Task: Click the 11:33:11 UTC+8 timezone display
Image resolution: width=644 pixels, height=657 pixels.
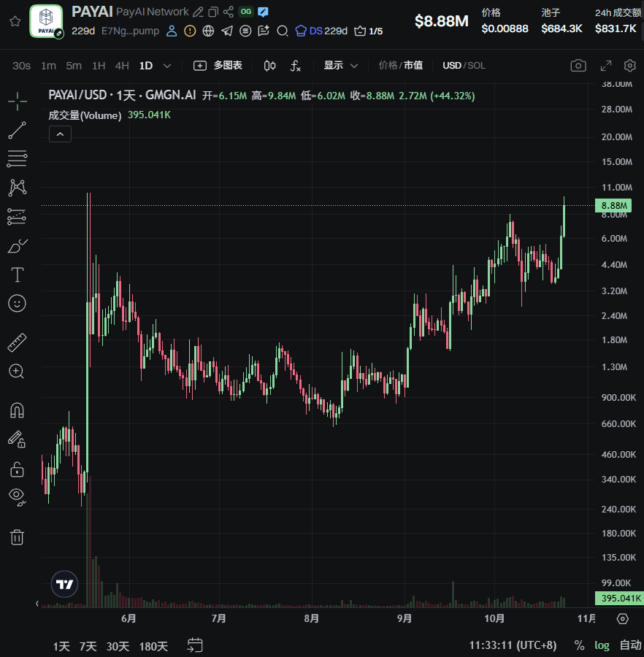Action: coord(513,645)
